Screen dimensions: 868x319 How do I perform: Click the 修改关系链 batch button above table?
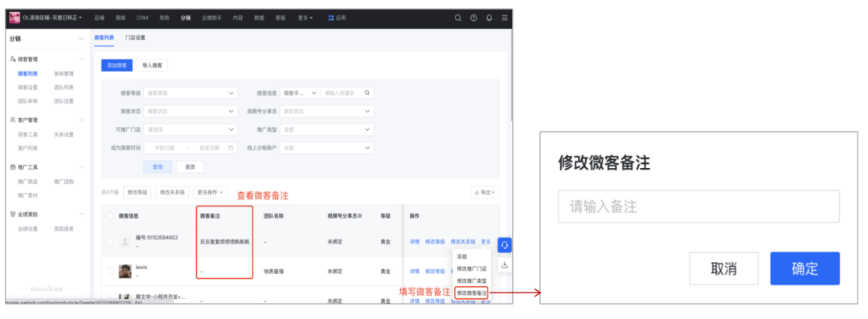coord(172,192)
